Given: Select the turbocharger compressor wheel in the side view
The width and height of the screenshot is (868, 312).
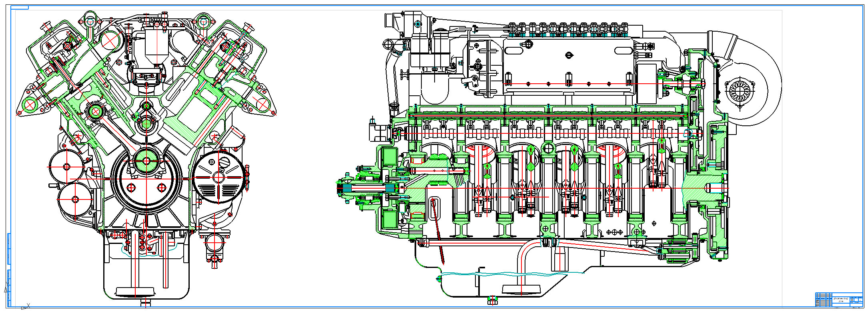Looking at the screenshot, I should [740, 91].
